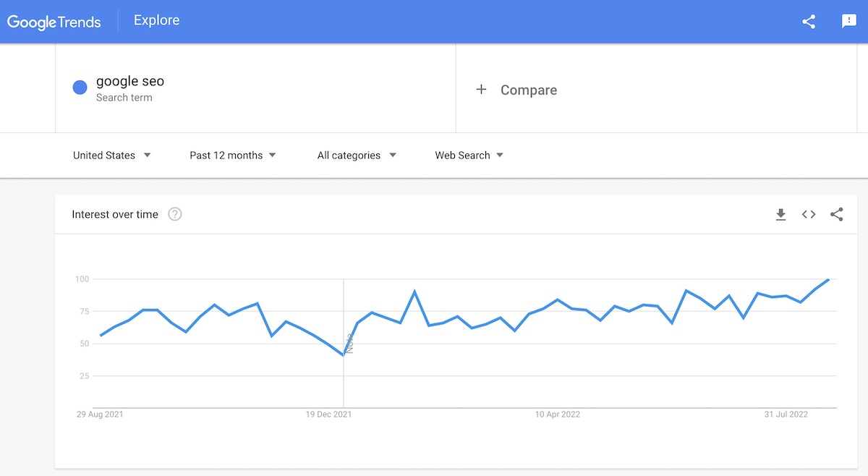Open the Interest over time help tooltip

(174, 214)
